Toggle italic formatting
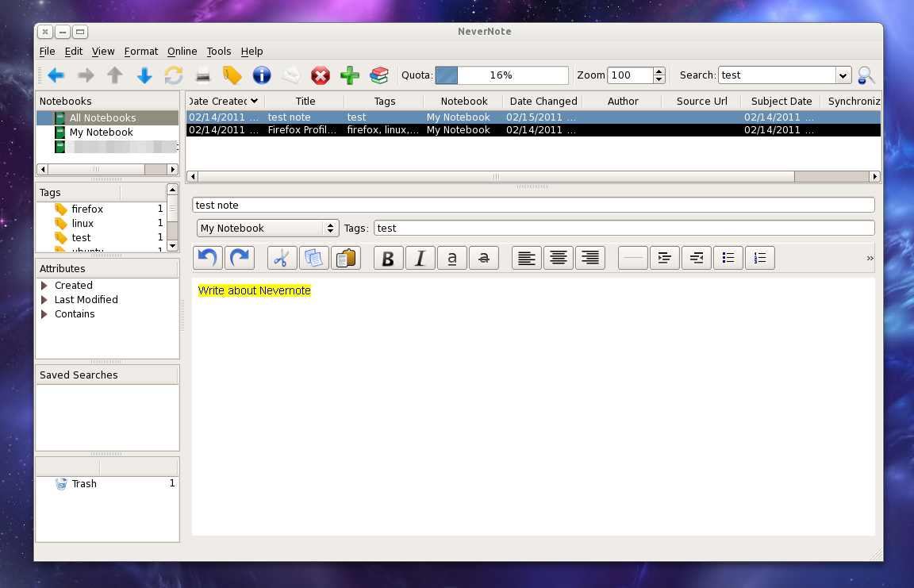 pyautogui.click(x=421, y=258)
